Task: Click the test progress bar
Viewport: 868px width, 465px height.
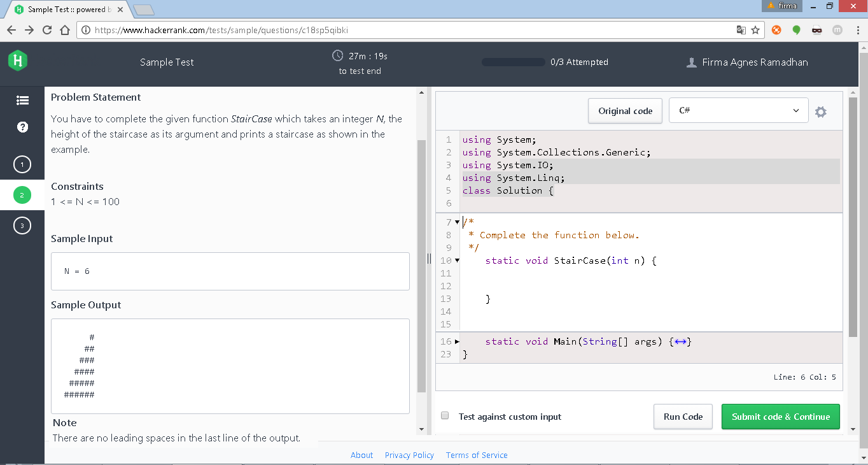Action: tap(514, 62)
